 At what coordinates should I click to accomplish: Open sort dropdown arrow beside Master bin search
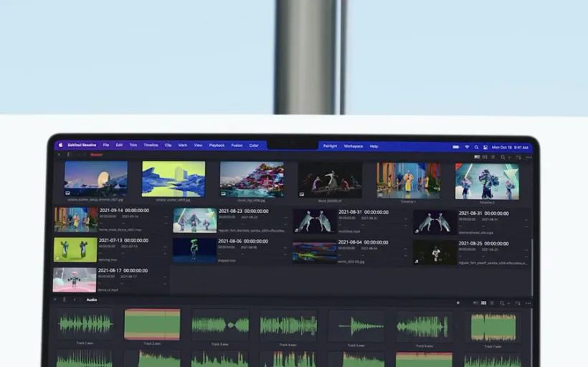[x=510, y=157]
